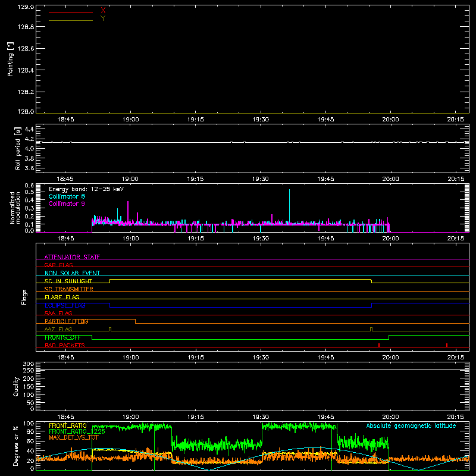Select the Collimator 9 legend entry
This screenshot has width=476, height=476.
pyautogui.click(x=67, y=203)
